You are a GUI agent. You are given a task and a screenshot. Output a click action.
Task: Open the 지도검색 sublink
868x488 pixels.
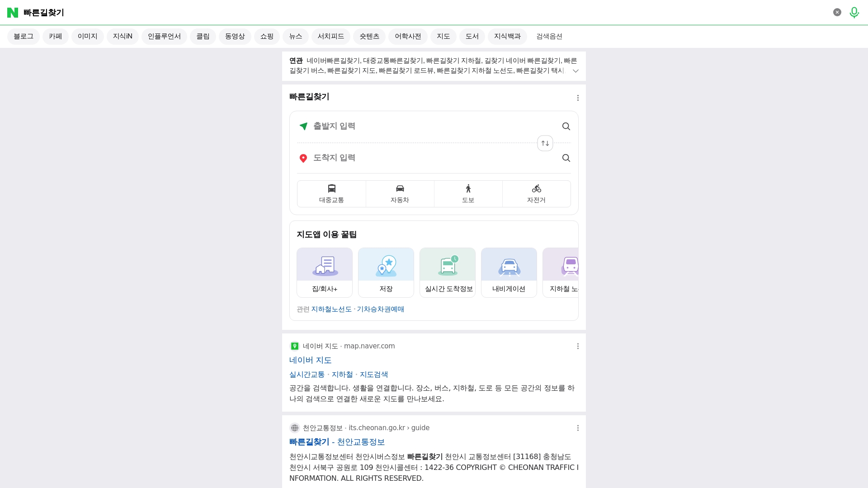pos(374,375)
